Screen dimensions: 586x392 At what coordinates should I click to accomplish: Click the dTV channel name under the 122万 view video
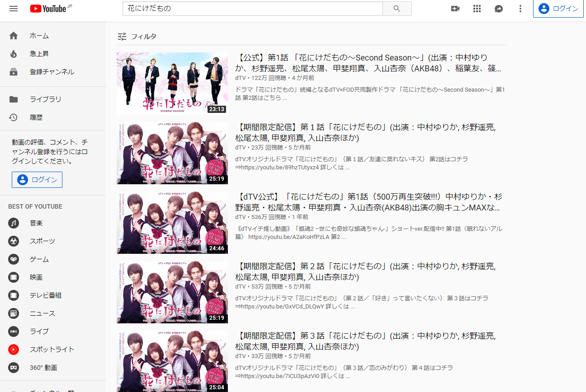[x=240, y=78]
